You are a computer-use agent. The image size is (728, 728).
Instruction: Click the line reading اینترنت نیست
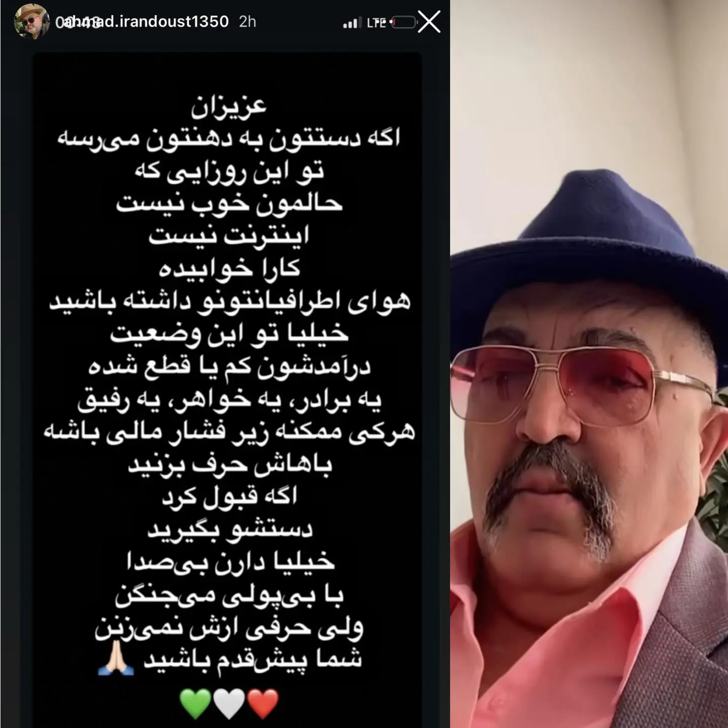tap(229, 236)
